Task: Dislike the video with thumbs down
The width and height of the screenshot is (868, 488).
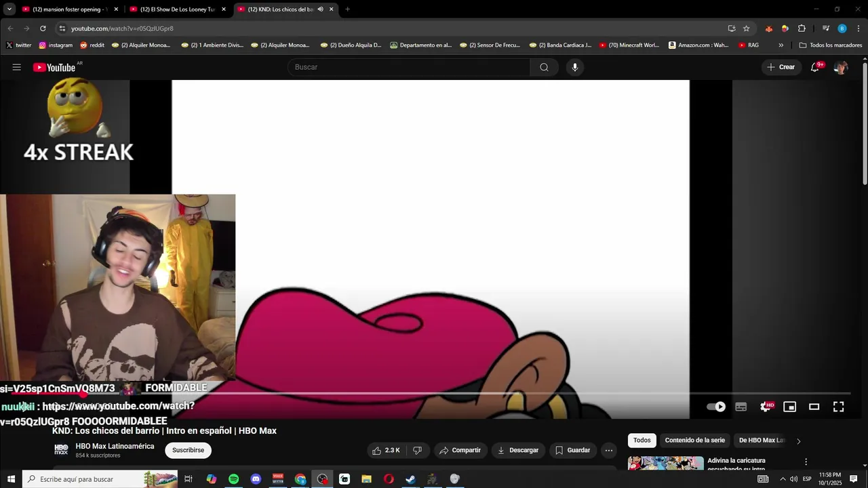Action: (x=418, y=450)
